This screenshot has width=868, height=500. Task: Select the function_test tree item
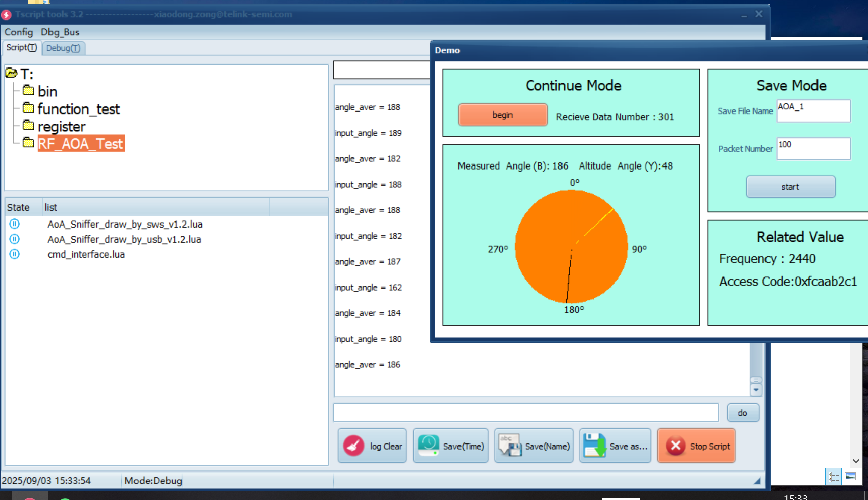(79, 109)
